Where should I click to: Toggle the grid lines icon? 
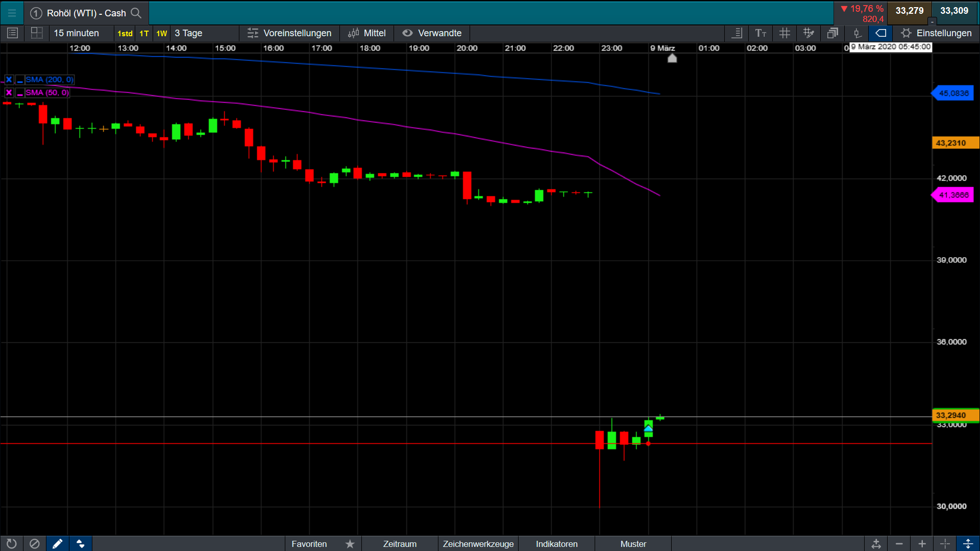coord(785,33)
